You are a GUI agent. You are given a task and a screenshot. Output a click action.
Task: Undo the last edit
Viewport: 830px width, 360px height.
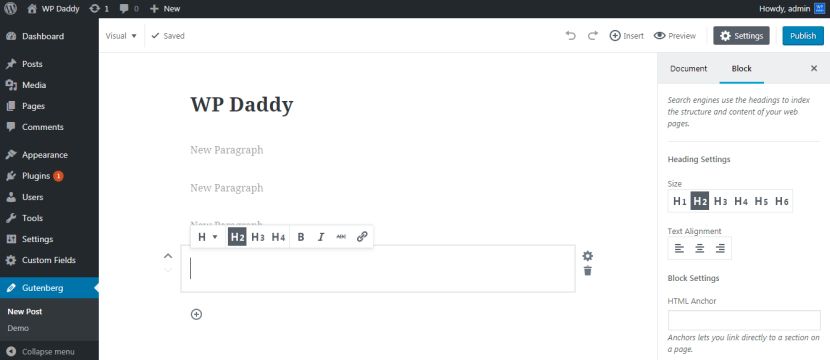pos(571,35)
